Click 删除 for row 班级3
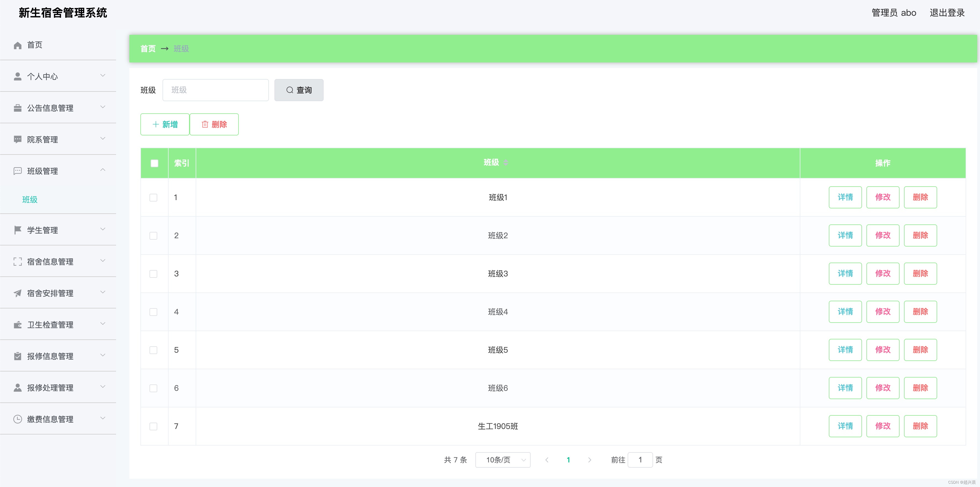The width and height of the screenshot is (980, 487). click(920, 274)
